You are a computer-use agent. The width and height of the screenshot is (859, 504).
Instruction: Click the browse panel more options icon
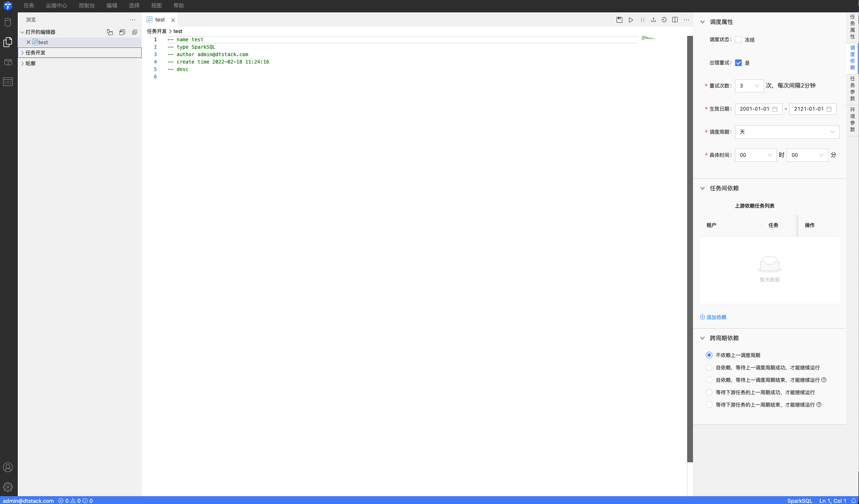[133, 20]
